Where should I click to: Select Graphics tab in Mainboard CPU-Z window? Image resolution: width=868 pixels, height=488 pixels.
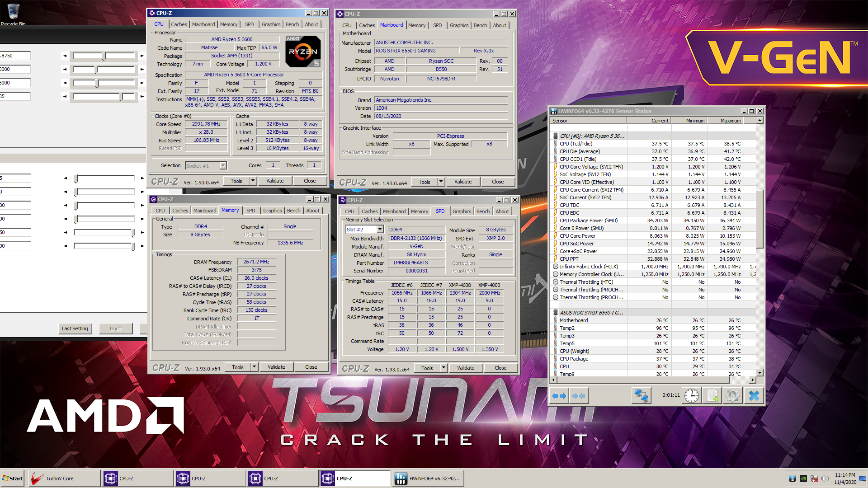[x=459, y=25]
